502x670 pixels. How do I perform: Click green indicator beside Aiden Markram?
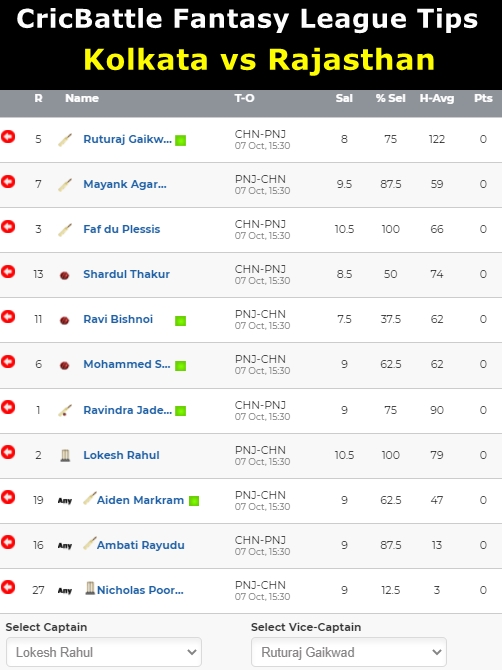tap(194, 501)
